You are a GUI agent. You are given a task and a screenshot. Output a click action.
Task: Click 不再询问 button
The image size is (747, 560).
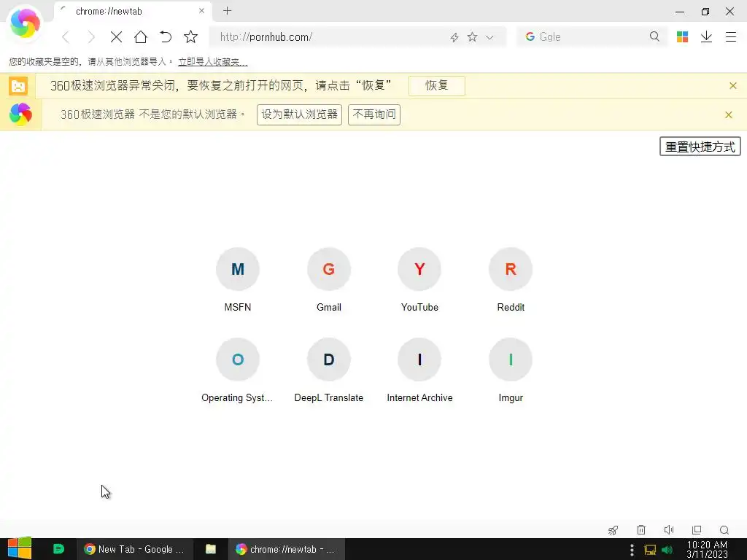point(374,114)
